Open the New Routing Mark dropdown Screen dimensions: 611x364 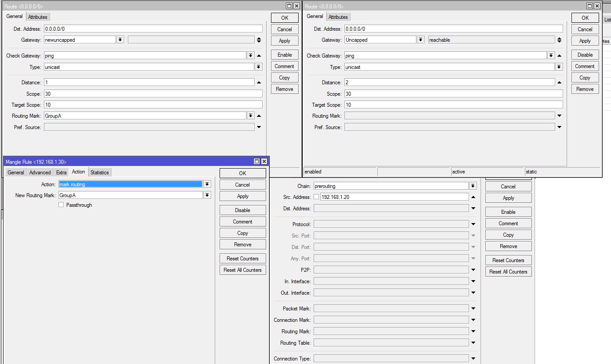pyautogui.click(x=207, y=195)
